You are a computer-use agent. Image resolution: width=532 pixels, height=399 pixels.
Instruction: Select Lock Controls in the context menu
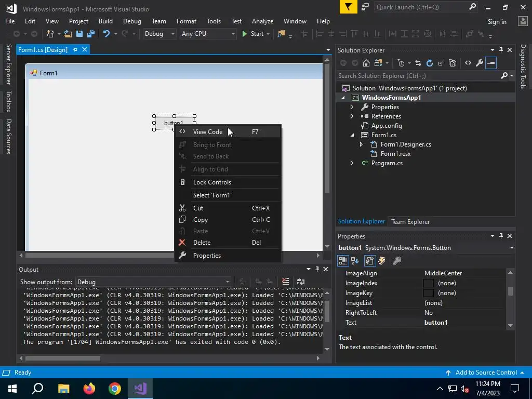click(x=228, y=182)
